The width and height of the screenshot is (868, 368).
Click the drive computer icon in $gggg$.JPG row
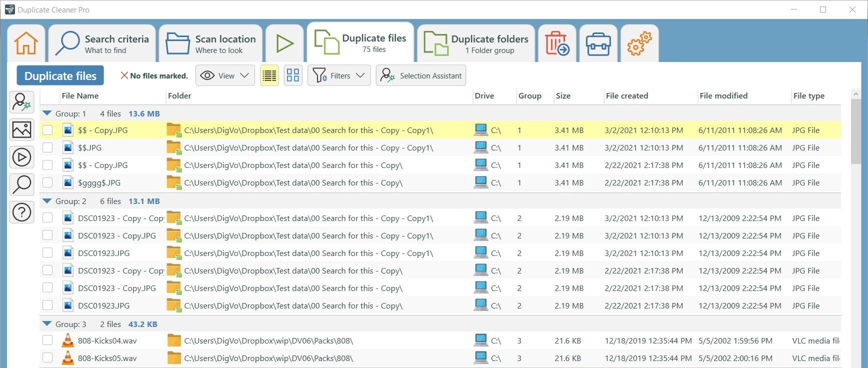[x=480, y=182]
